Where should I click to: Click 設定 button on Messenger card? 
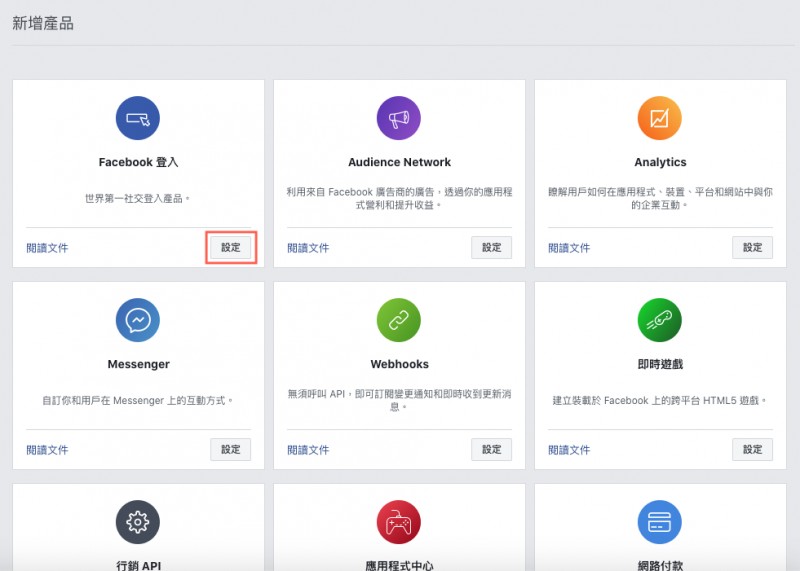(231, 450)
